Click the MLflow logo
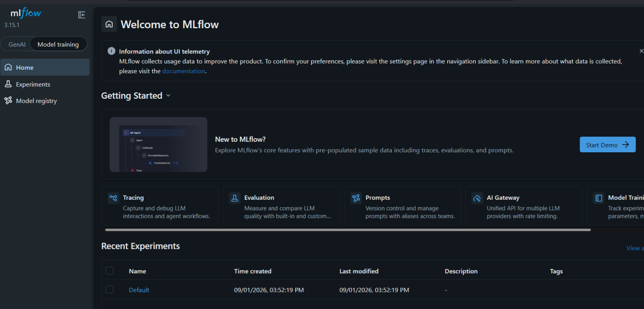The width and height of the screenshot is (644, 309). [26, 13]
